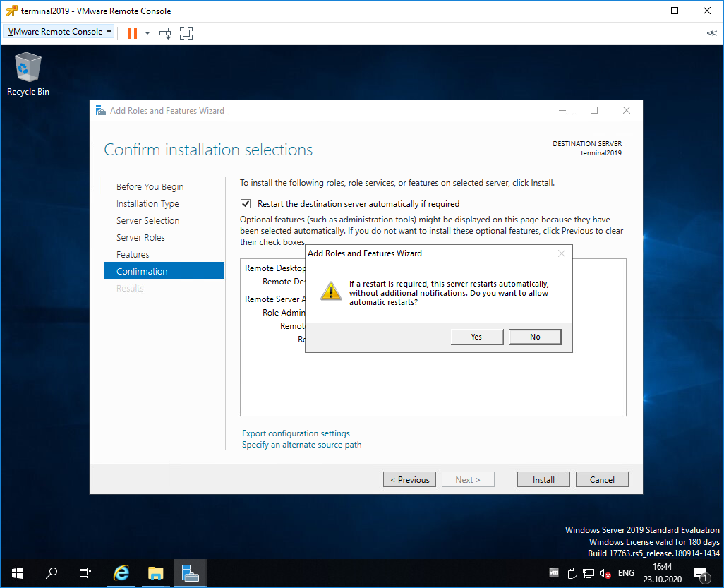This screenshot has width=724, height=588.
Task: Select the Confirmation step
Action: point(164,270)
